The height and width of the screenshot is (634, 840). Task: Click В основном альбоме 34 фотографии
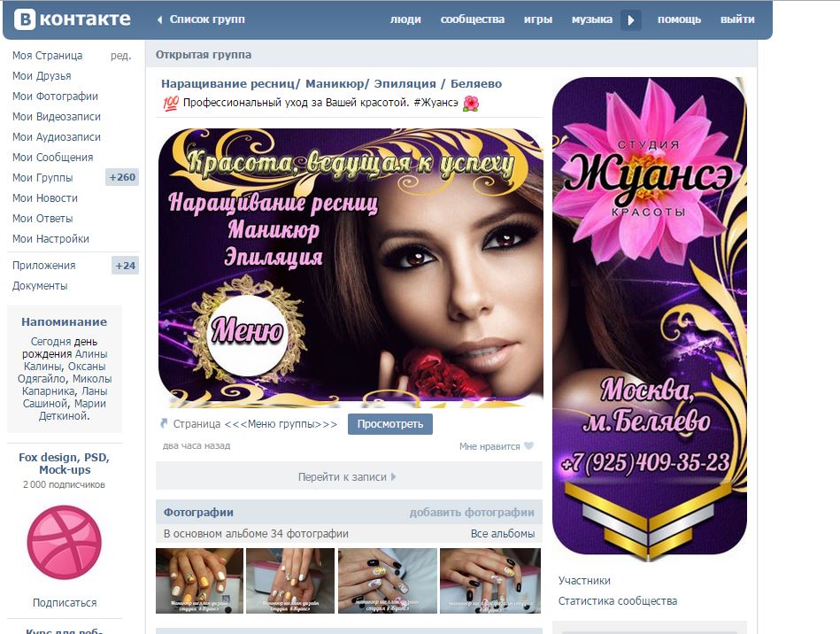256,534
